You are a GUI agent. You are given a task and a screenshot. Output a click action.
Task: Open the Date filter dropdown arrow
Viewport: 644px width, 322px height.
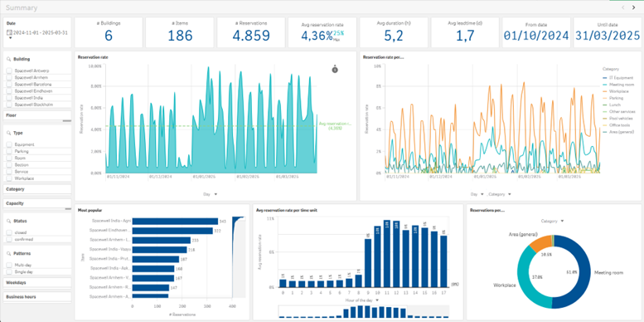pyautogui.click(x=10, y=38)
